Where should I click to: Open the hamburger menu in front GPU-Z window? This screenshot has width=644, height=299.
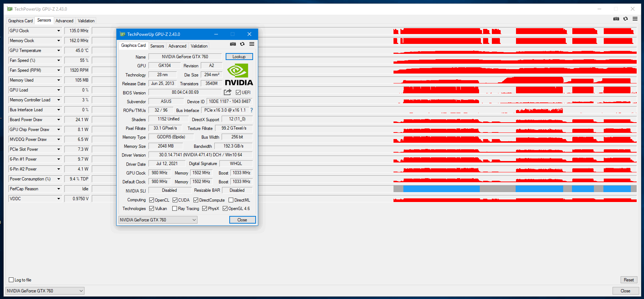tap(252, 44)
